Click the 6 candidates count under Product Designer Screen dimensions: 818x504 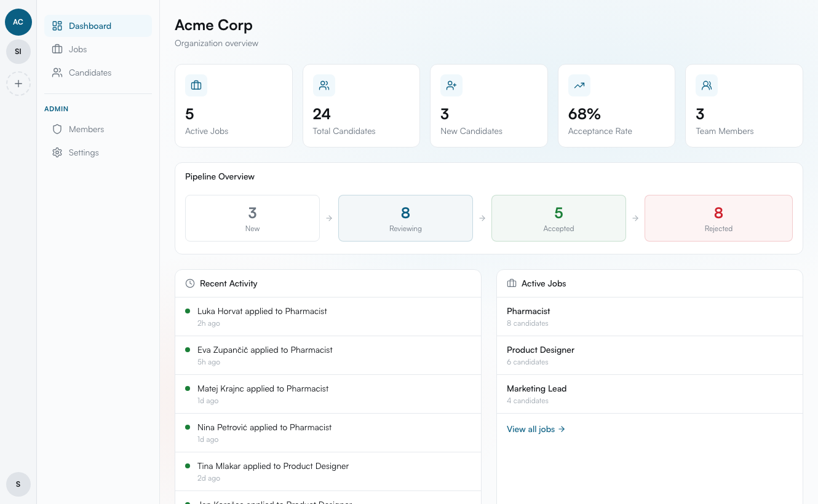(528, 362)
